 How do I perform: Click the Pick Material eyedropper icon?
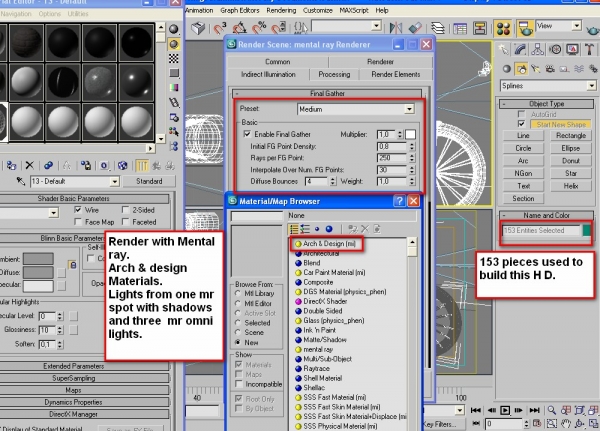[x=21, y=181]
